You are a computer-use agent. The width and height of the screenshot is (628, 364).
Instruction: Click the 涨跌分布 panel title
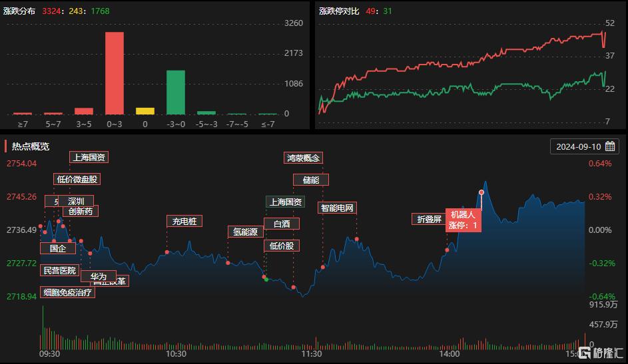pos(19,11)
